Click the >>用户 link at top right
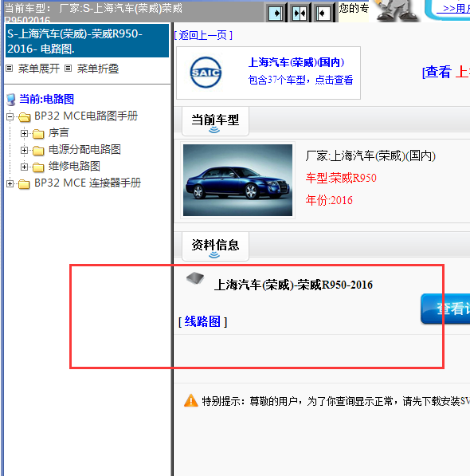The width and height of the screenshot is (470, 476). click(453, 9)
